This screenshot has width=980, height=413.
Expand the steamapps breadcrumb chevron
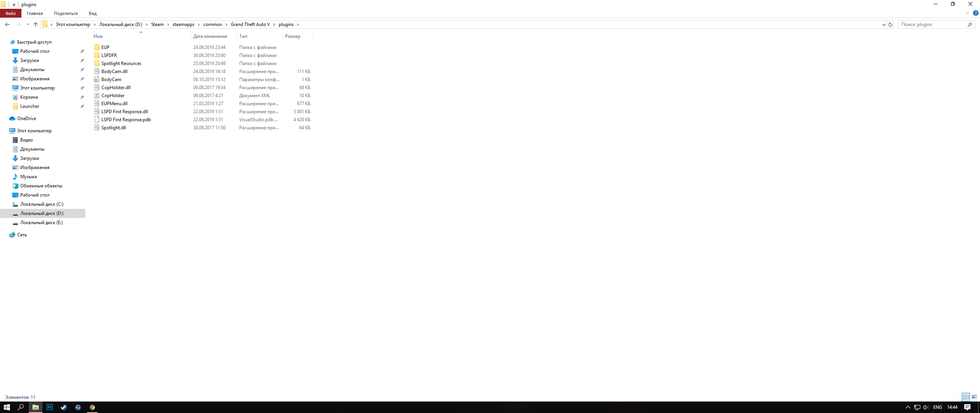tap(199, 24)
